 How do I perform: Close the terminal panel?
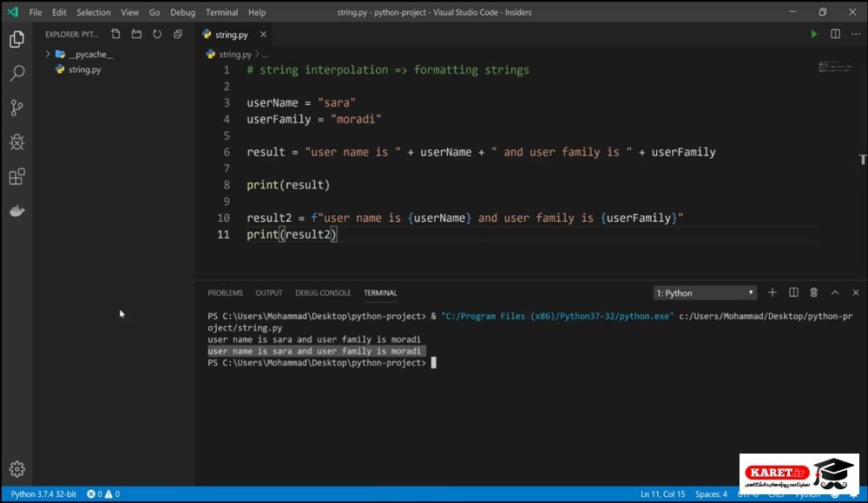tap(856, 293)
